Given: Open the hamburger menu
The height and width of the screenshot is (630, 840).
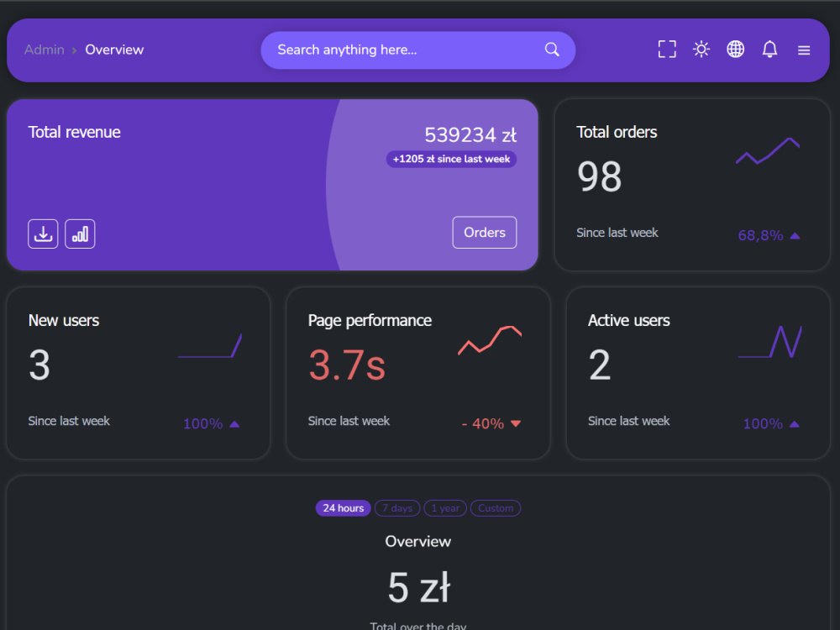Looking at the screenshot, I should [804, 50].
